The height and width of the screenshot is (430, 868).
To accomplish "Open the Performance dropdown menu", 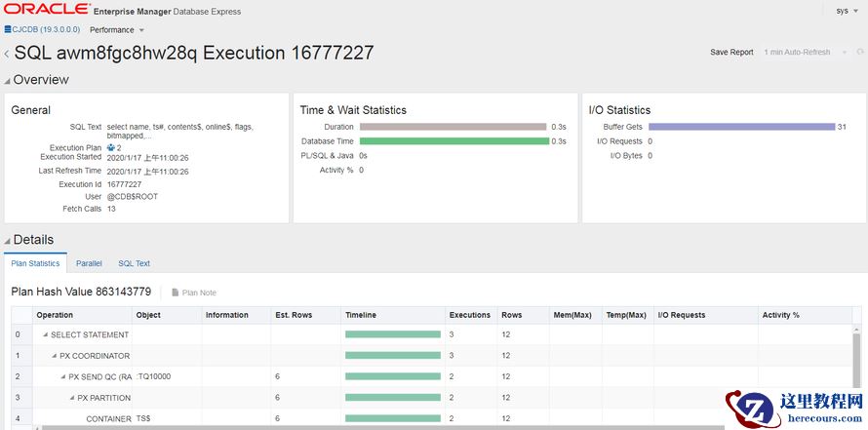I will [117, 30].
